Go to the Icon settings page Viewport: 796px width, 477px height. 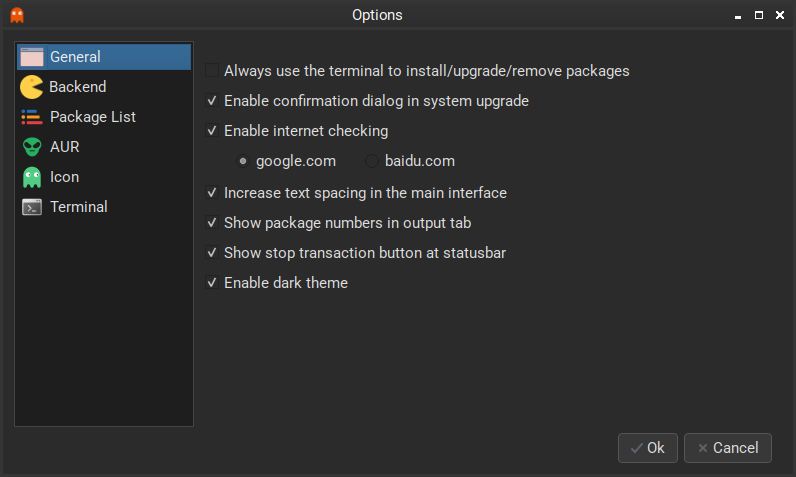(x=104, y=177)
